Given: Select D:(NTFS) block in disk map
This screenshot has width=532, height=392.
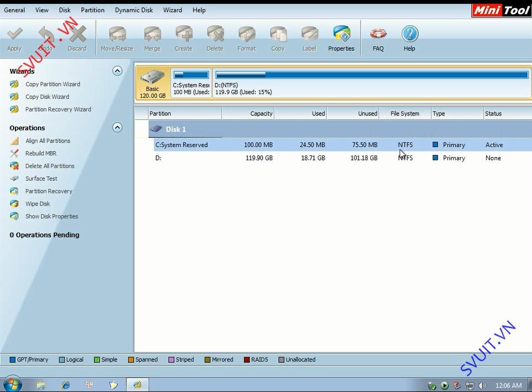Looking at the screenshot, I should 371,83.
